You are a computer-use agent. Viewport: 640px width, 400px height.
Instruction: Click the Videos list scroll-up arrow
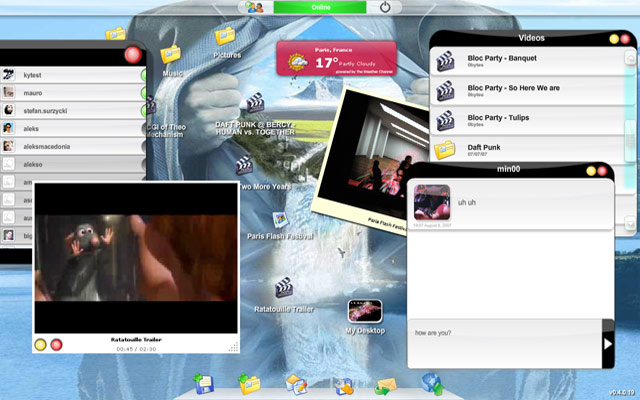(630, 58)
